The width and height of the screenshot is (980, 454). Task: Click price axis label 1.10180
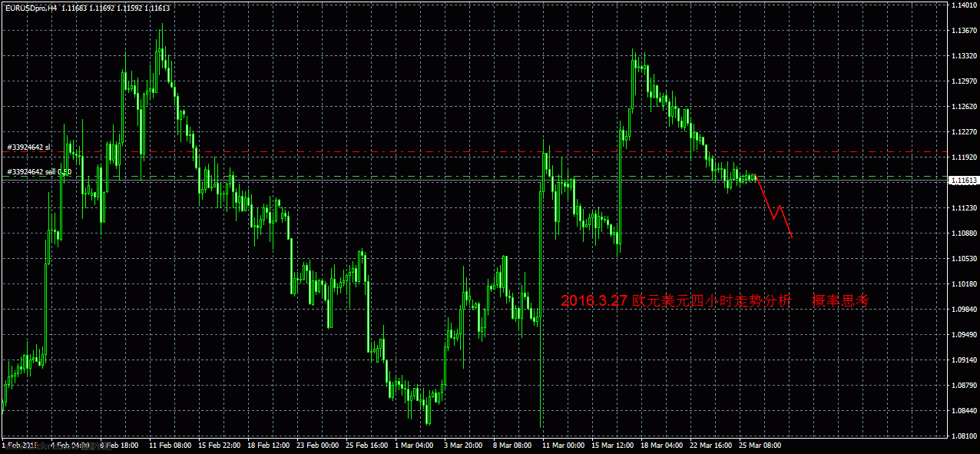click(965, 284)
